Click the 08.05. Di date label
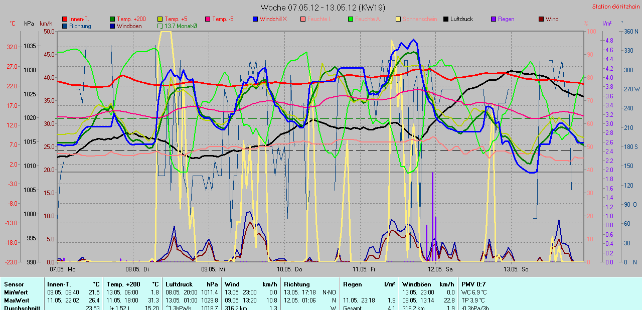This screenshot has width=644, height=310. click(137, 269)
